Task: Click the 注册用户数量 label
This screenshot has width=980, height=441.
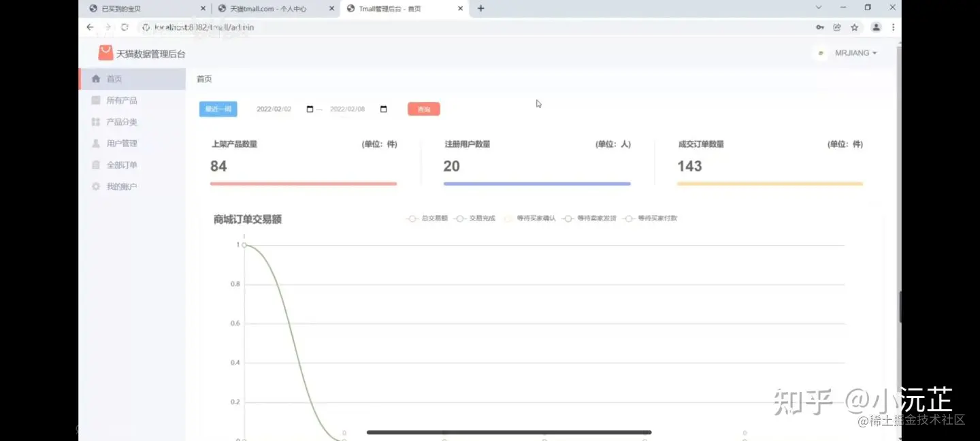Action: pyautogui.click(x=468, y=144)
